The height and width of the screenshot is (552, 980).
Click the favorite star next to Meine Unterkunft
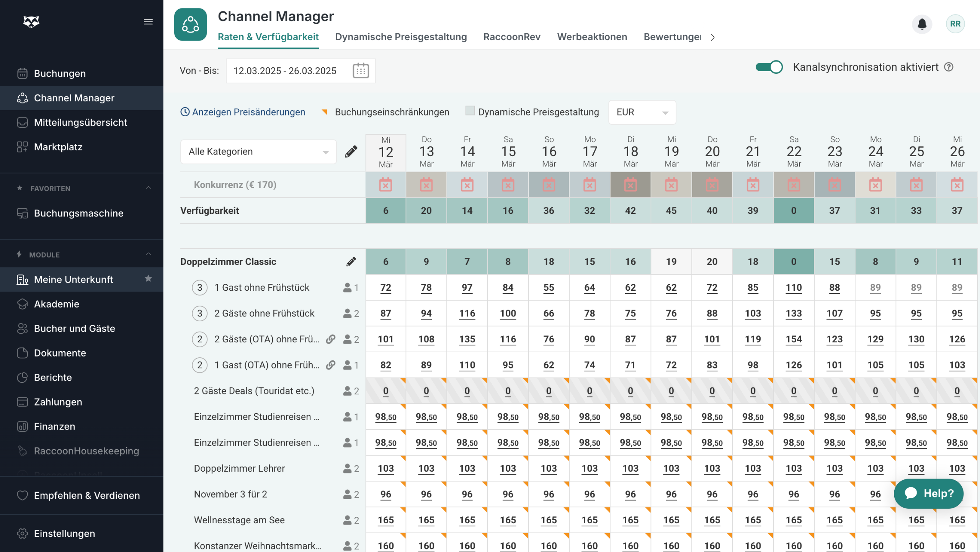click(x=148, y=279)
